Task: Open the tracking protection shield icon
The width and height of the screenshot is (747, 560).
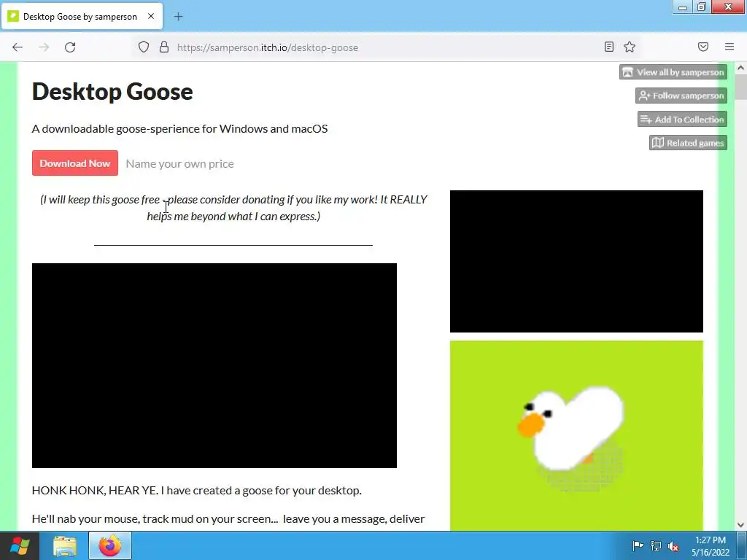Action: (144, 47)
